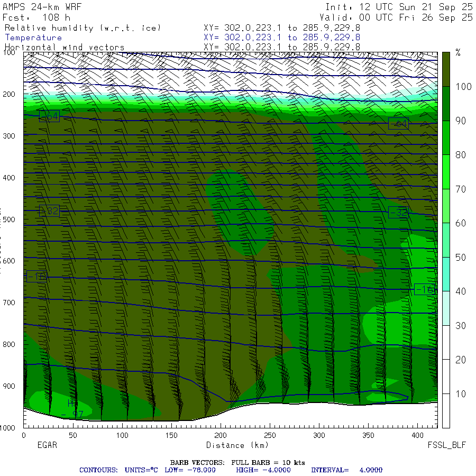Click the colorbar label 20
The height and width of the screenshot is (476, 476).
tap(461, 360)
